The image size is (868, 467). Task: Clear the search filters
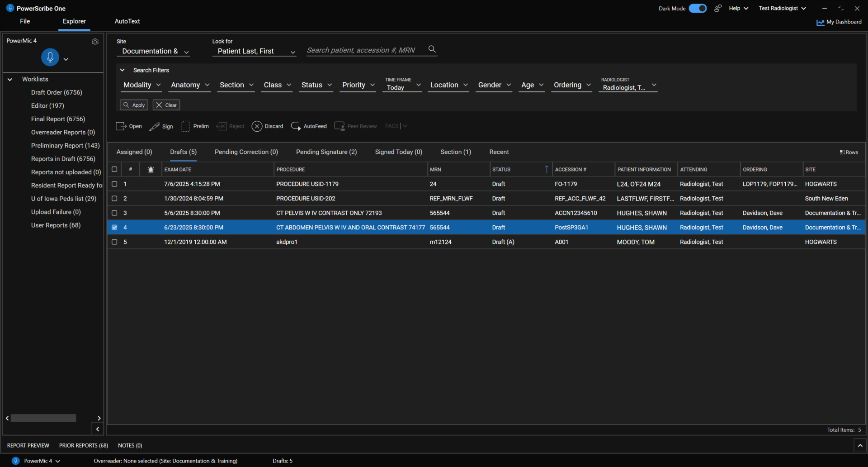(166, 105)
